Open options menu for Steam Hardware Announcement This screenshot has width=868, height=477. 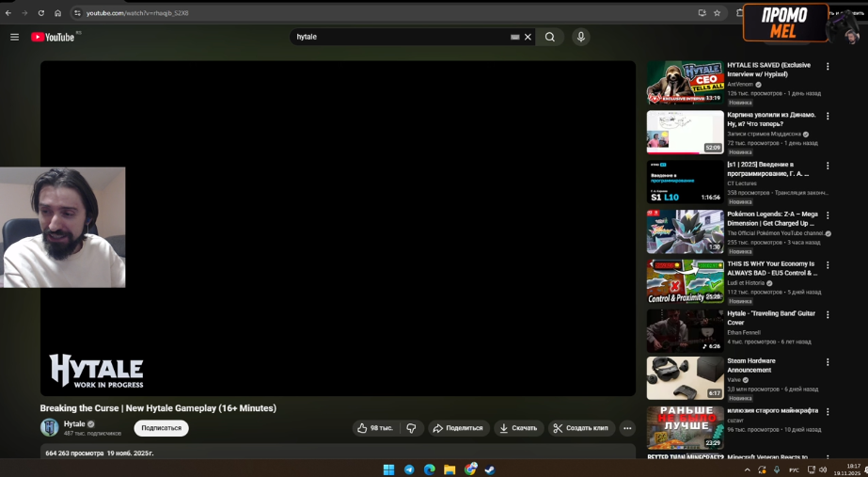pos(828,362)
